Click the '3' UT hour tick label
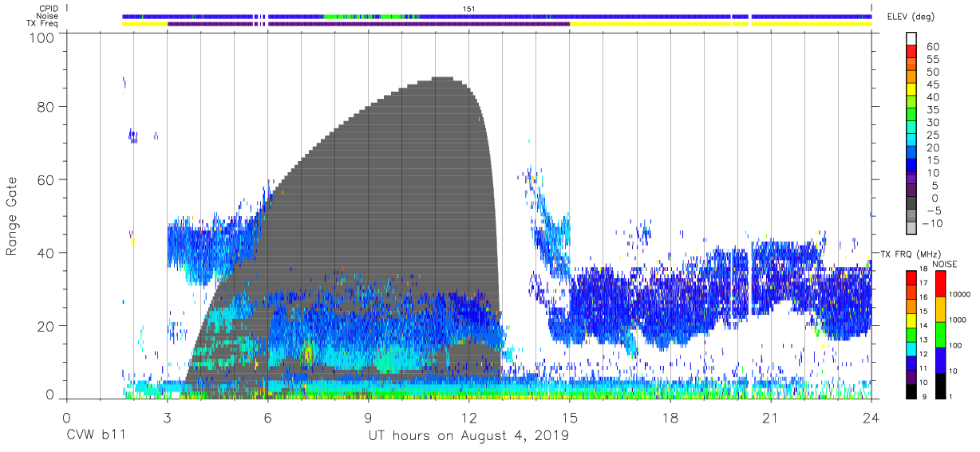Viewport: 980px width, 452px height. [x=168, y=417]
